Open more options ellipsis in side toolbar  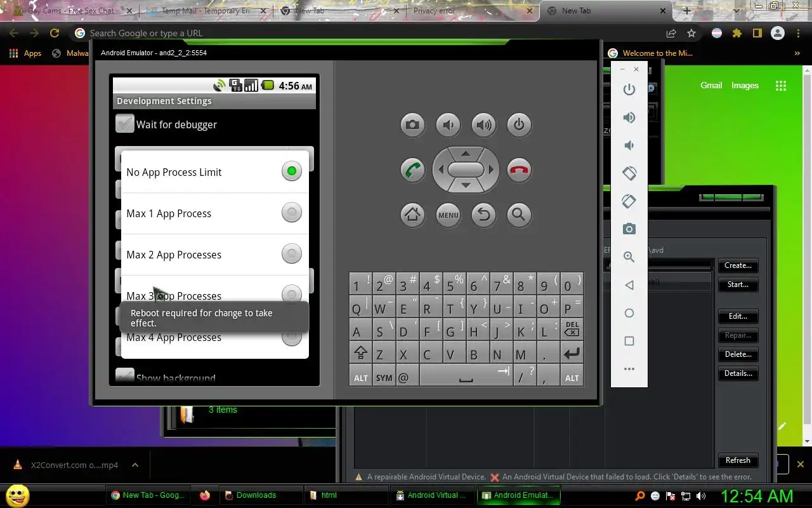click(x=629, y=369)
